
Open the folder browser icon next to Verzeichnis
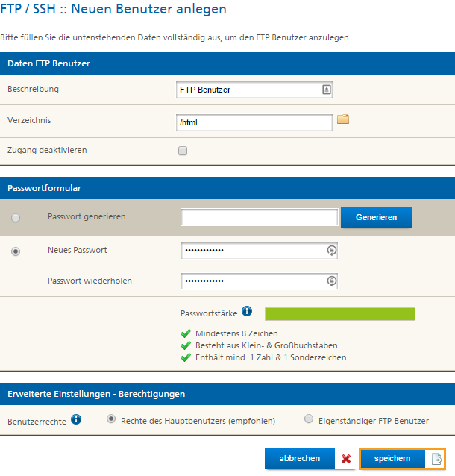(x=343, y=119)
